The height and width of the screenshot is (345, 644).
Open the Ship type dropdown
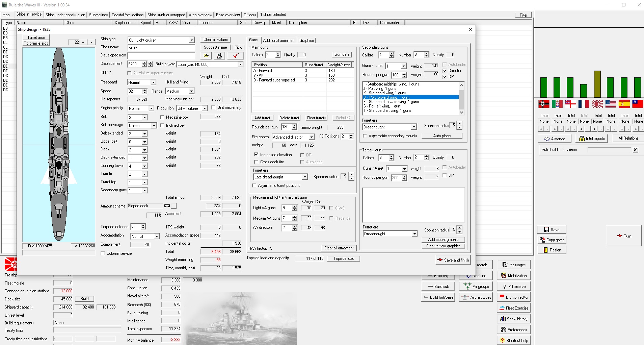pos(192,40)
